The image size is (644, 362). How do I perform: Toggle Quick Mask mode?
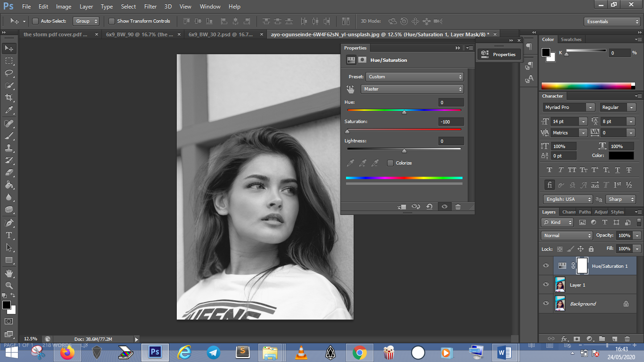click(x=9, y=321)
